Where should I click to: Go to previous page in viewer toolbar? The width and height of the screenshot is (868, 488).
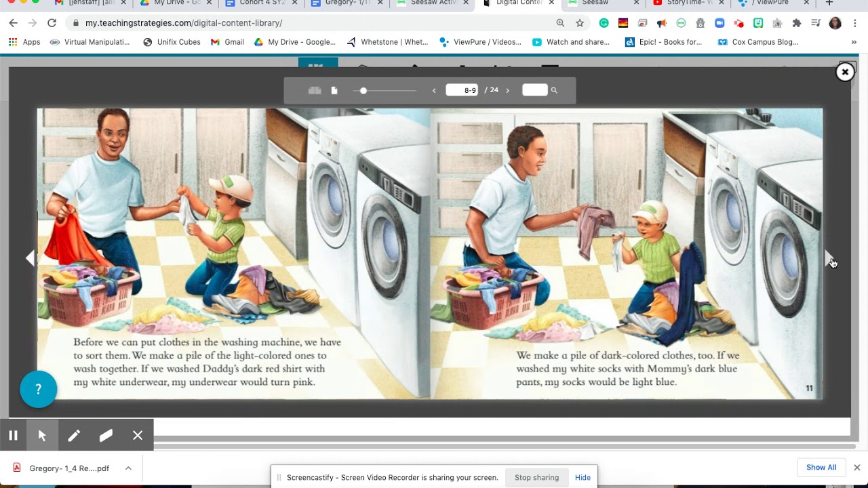[x=434, y=90]
